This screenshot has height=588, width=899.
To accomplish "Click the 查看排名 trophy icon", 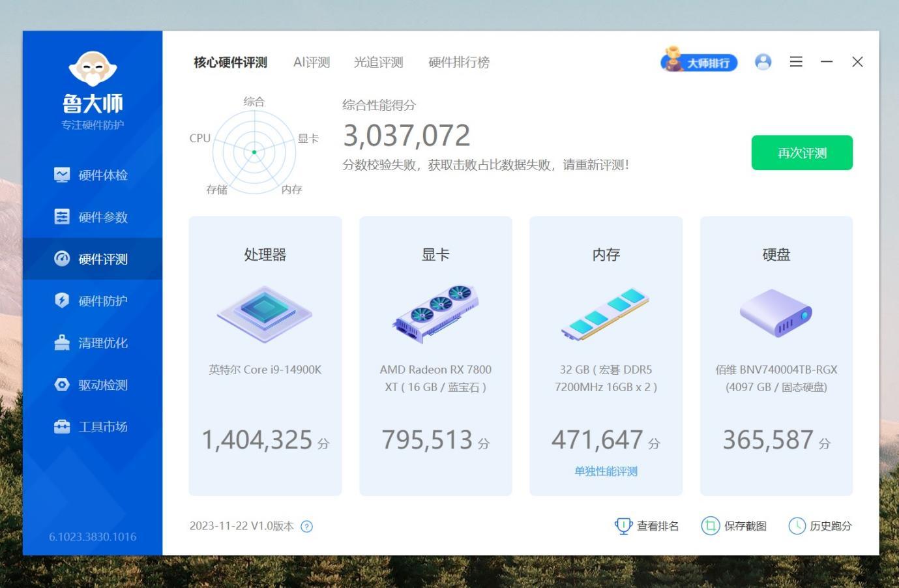I will pyautogui.click(x=623, y=526).
